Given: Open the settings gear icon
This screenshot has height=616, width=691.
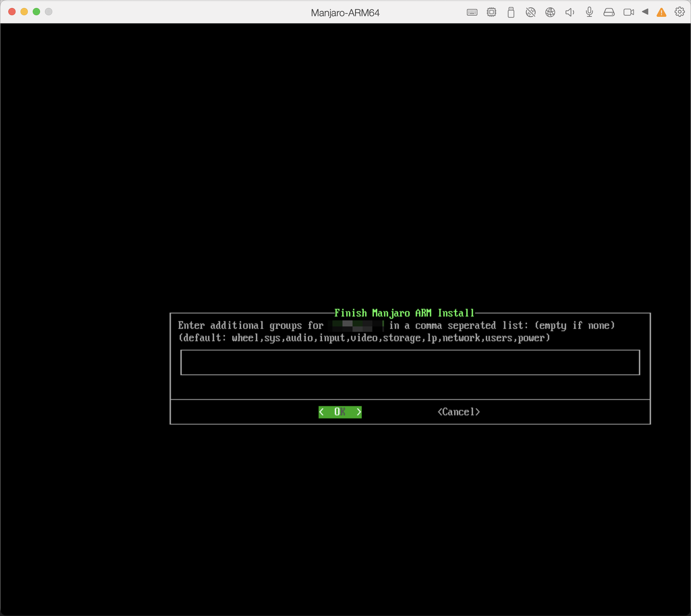Looking at the screenshot, I should [x=680, y=12].
